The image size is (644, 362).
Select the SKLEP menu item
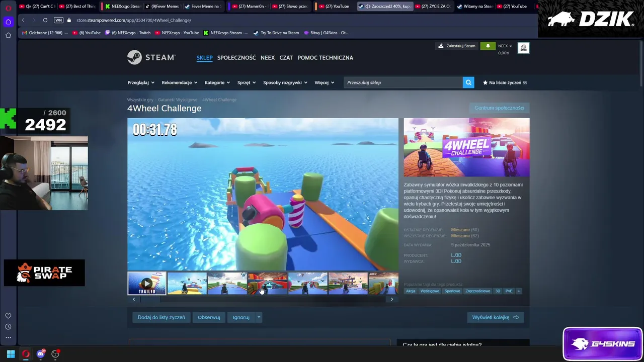204,58
